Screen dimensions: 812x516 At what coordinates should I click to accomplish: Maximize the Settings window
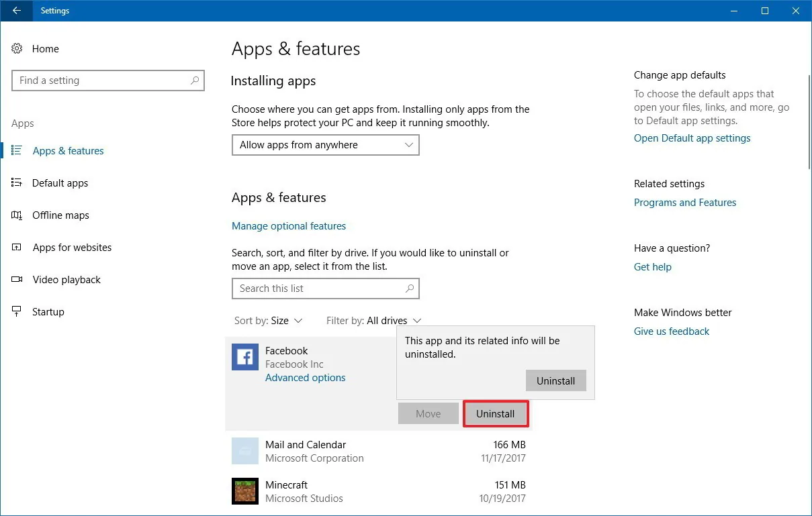click(x=765, y=11)
